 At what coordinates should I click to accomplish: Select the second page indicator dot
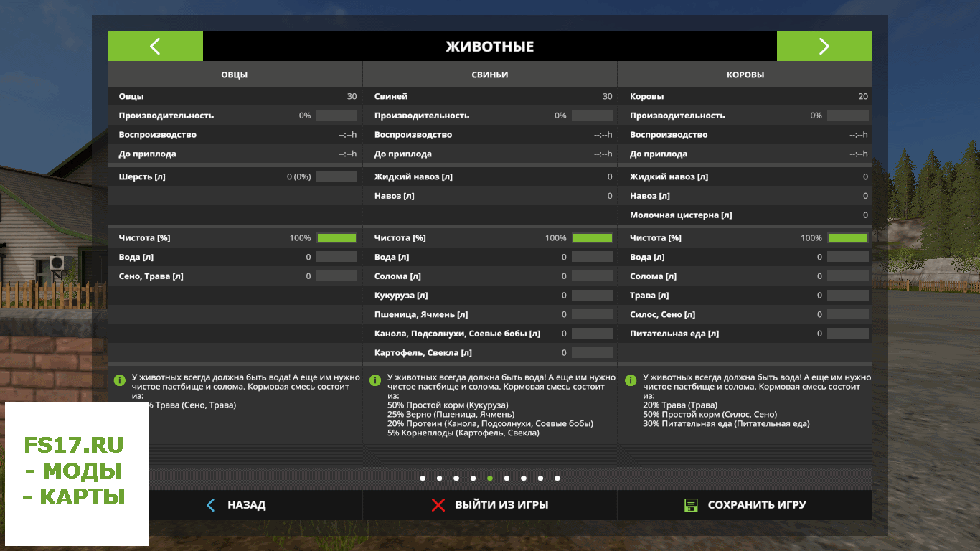pyautogui.click(x=439, y=478)
